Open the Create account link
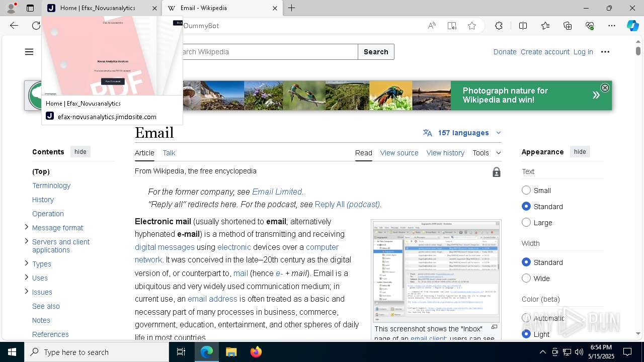 pyautogui.click(x=545, y=52)
